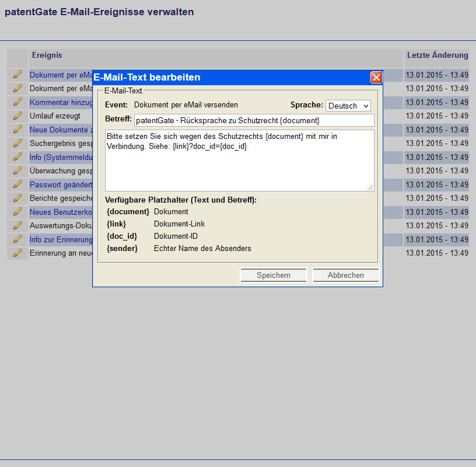Click the date in the Umlauf erzeugt row

point(437,116)
